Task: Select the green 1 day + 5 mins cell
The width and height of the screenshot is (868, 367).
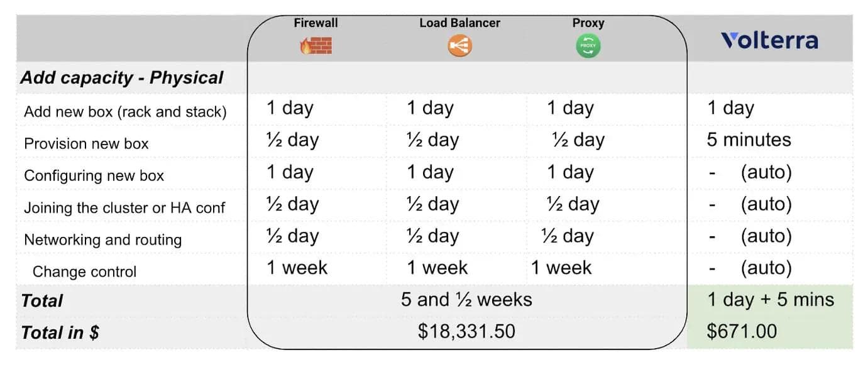Action: coord(771,300)
